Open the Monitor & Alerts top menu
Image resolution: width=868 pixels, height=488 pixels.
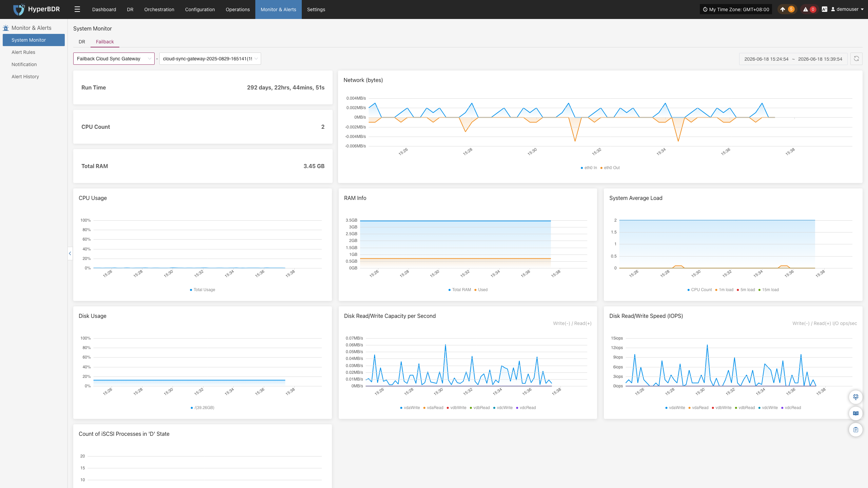(278, 9)
